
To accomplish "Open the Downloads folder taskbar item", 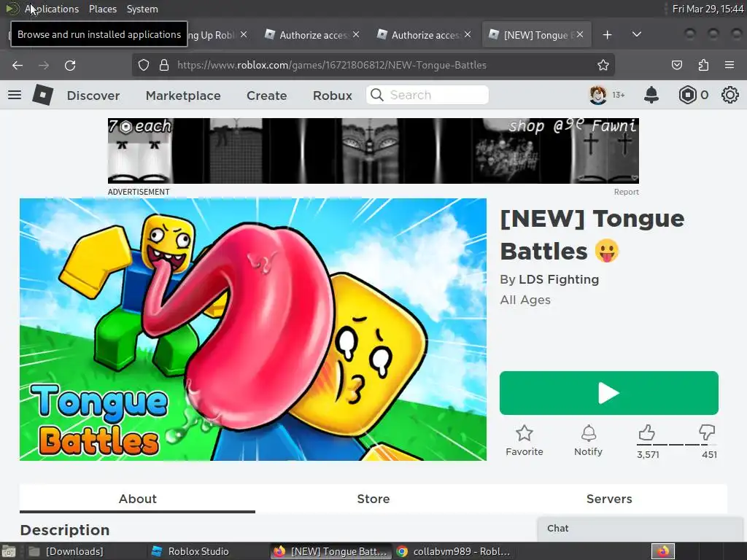I will 66,551.
